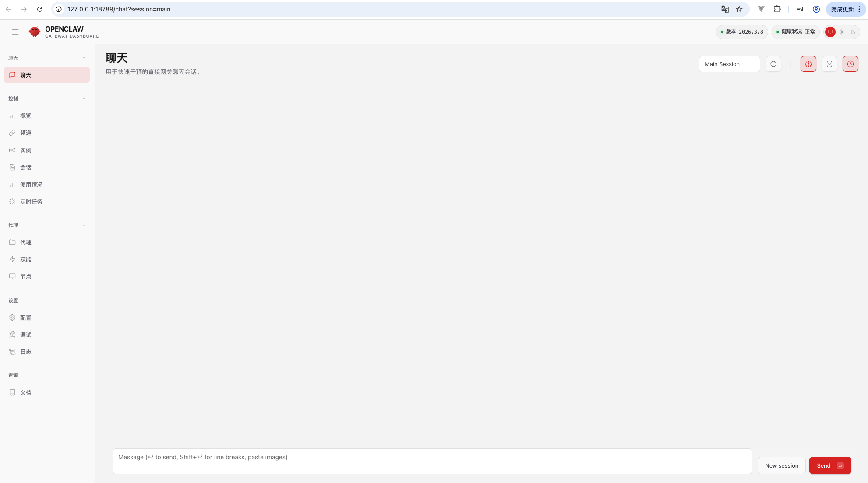The width and height of the screenshot is (868, 483).
Task: Go to 会话 sessions page
Action: [x=47, y=167]
